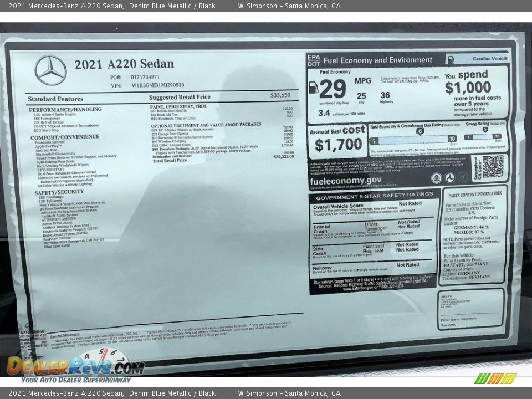Click the 'PAINT, UPHOLSTERY, TRIM' heading

point(178,106)
